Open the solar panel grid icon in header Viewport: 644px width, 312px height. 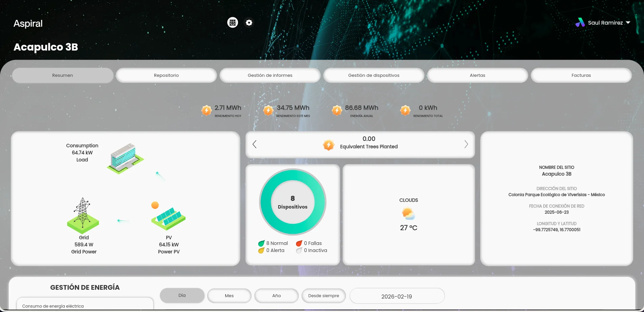[x=233, y=23]
